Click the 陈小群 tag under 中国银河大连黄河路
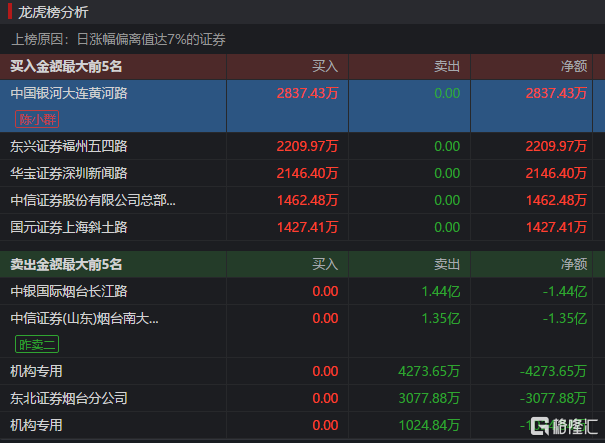605x443 pixels. click(x=37, y=119)
